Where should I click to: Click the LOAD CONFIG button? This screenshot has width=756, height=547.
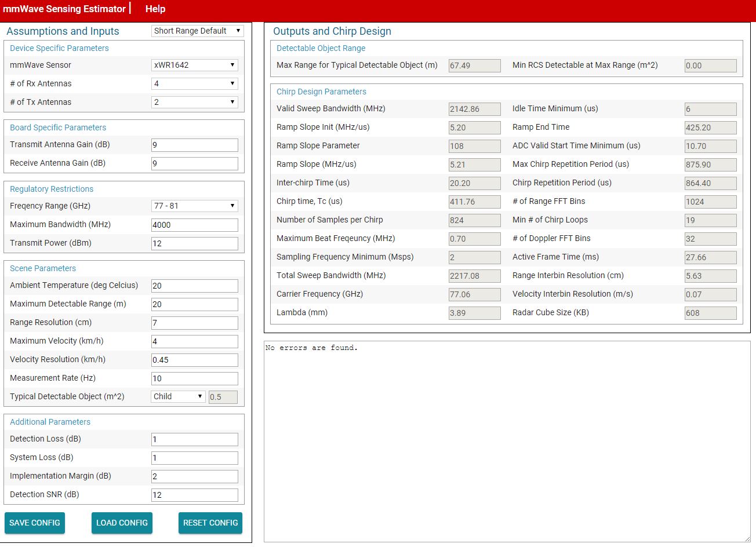click(122, 523)
